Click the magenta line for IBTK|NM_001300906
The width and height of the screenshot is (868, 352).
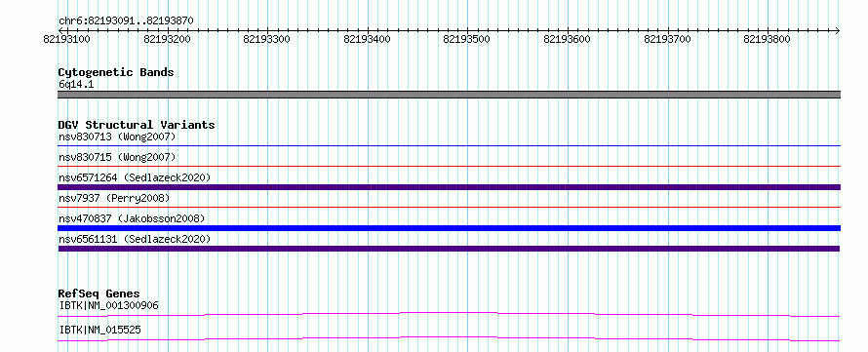pyautogui.click(x=449, y=314)
